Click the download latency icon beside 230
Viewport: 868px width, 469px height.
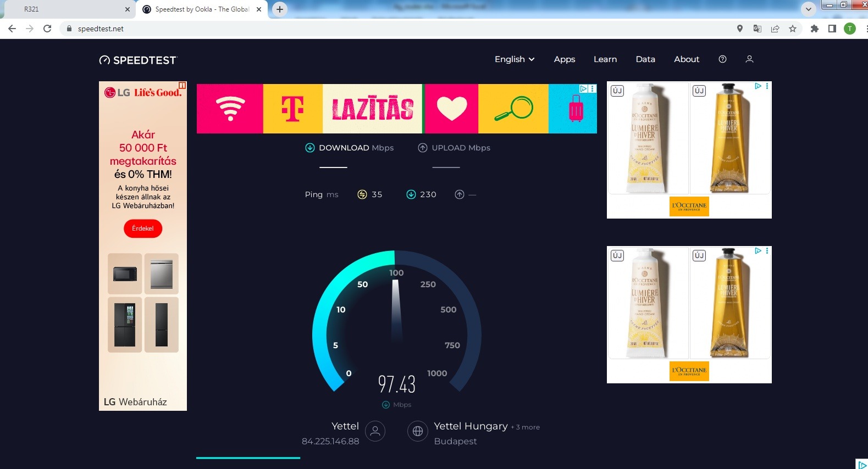click(411, 194)
